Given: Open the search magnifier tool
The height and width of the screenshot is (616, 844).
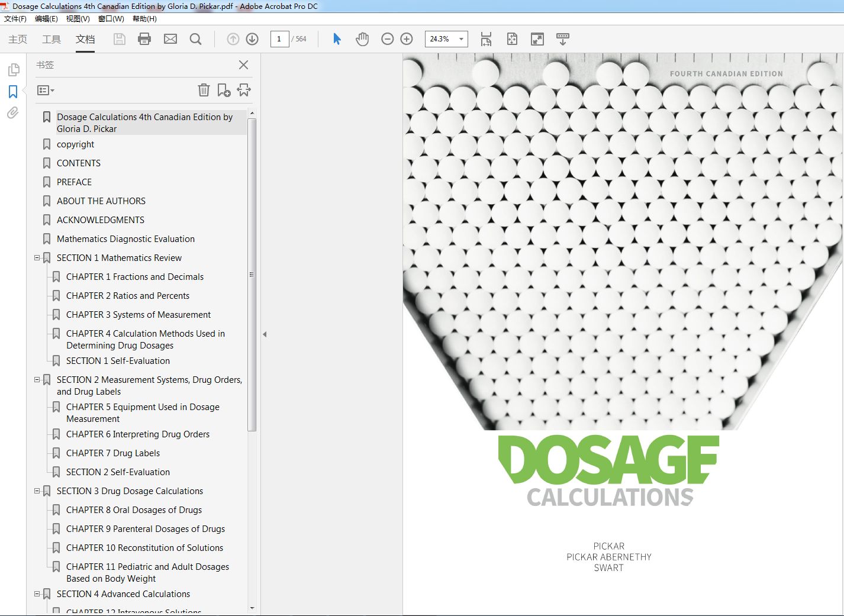Looking at the screenshot, I should point(195,39).
